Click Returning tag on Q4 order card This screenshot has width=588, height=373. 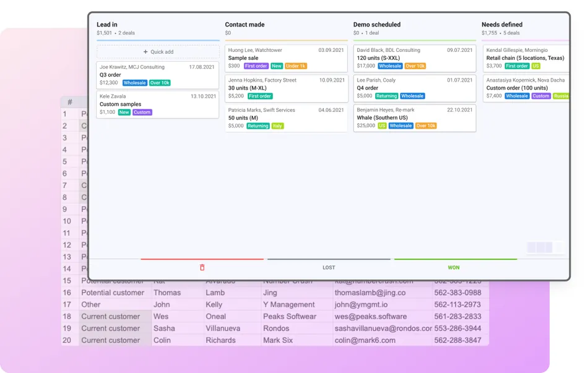pos(387,96)
